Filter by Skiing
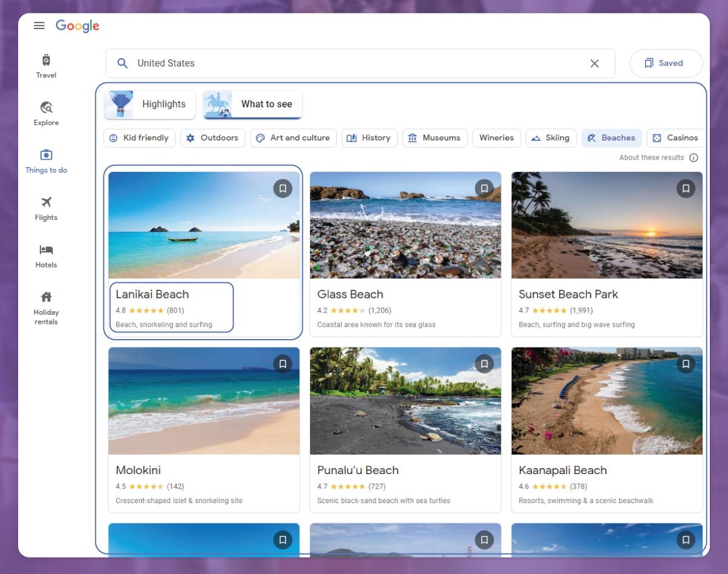Image resolution: width=728 pixels, height=574 pixels. 551,138
